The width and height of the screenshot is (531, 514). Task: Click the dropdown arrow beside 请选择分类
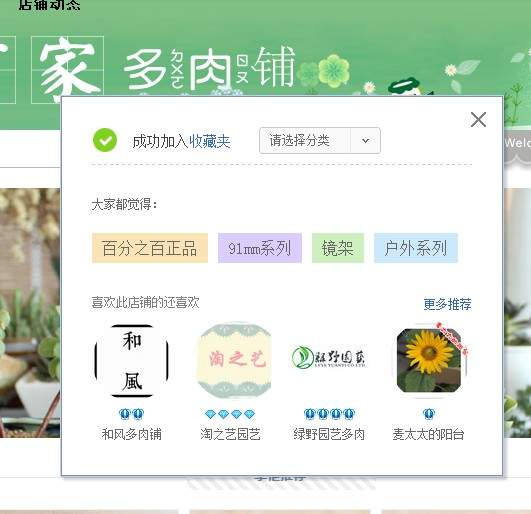(365, 141)
